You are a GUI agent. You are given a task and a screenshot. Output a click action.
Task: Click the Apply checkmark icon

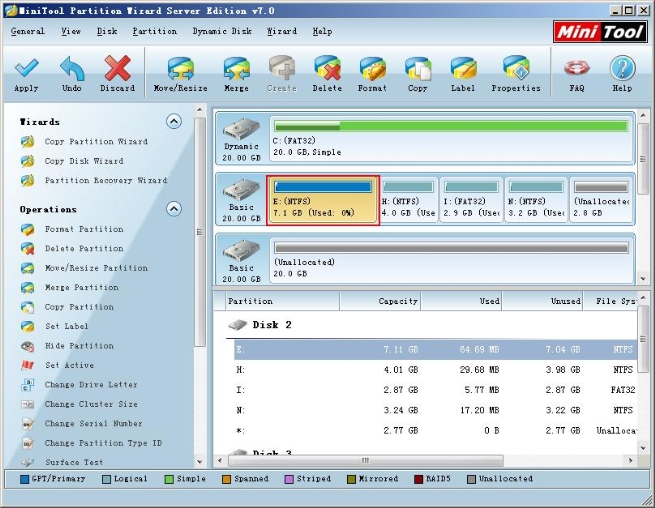pos(26,68)
